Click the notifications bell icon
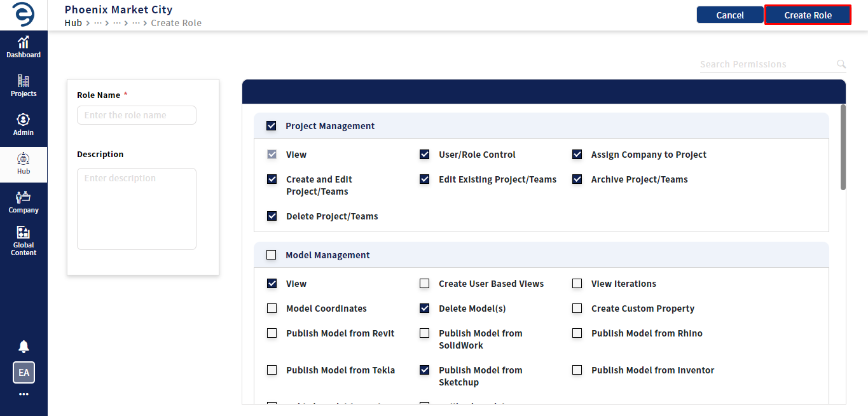The image size is (868, 416). (24, 347)
